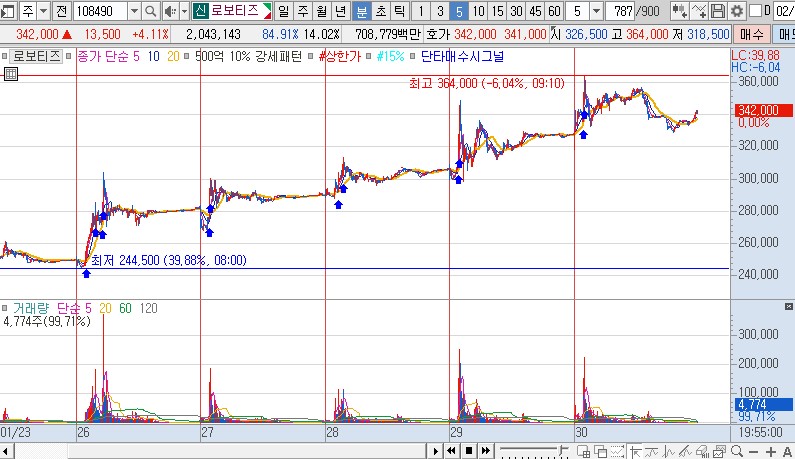Click the eraser delete-all icon
This screenshot has width=795, height=459.
pos(702,451)
